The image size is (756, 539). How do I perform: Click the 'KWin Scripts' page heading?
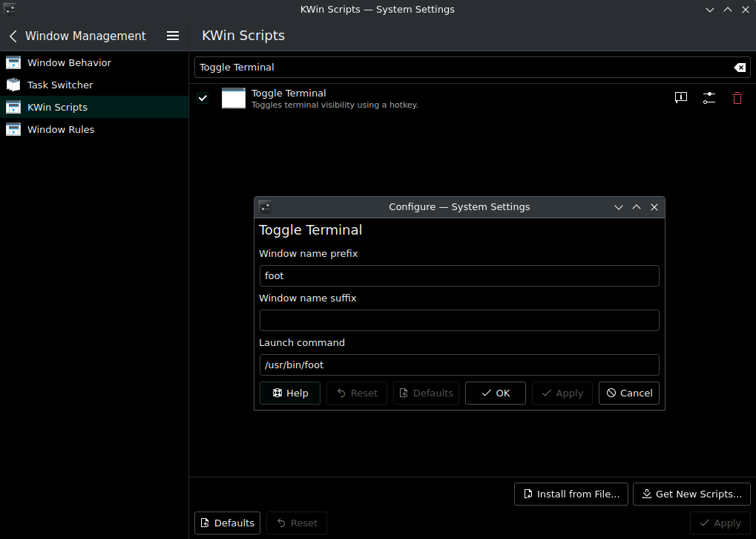click(243, 36)
